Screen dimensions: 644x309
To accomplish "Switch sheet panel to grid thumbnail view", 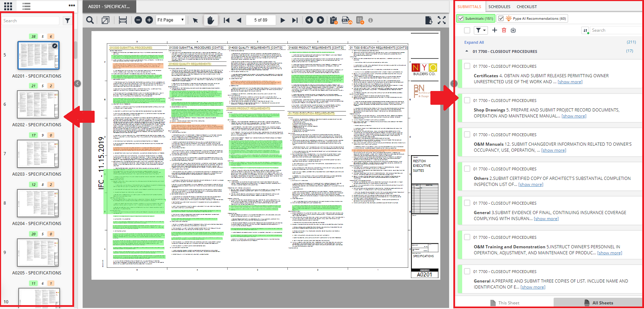I will 8,6.
